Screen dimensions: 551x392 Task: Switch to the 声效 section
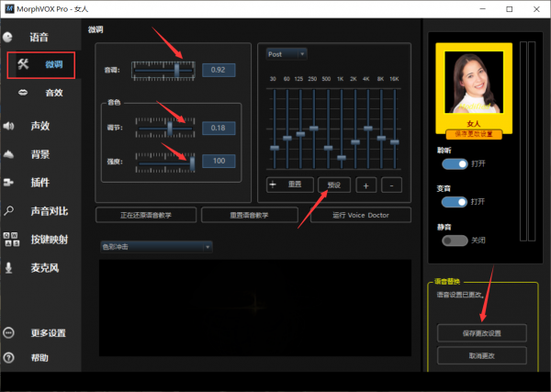coord(40,126)
